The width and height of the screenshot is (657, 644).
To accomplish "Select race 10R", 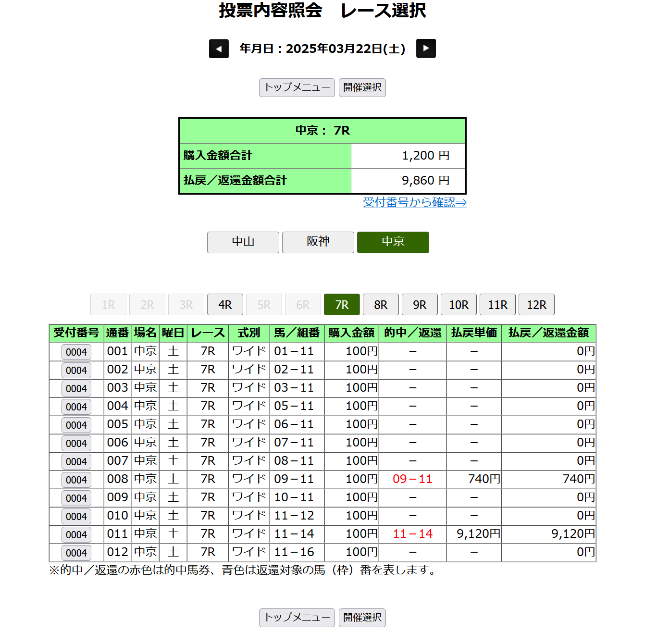I will [x=459, y=305].
